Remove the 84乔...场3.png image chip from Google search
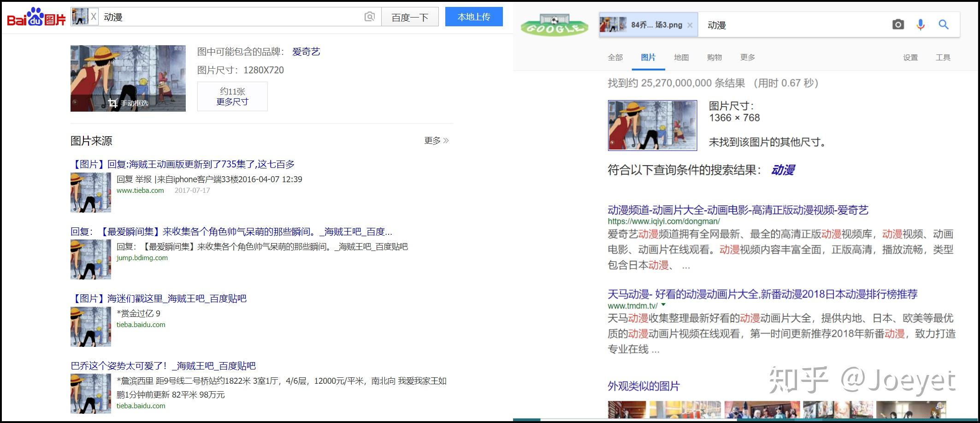Viewport: 980px width, 423px height. pyautogui.click(x=689, y=25)
